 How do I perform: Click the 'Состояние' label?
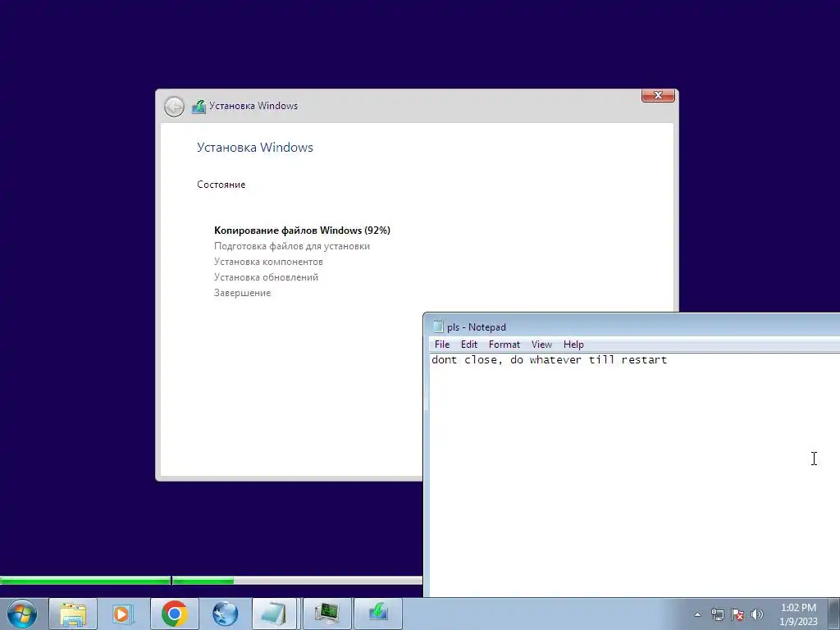221,185
